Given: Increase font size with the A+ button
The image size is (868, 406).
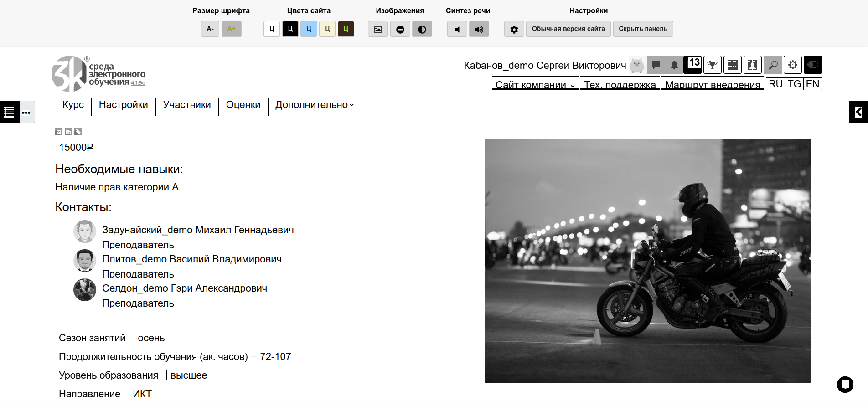Looking at the screenshot, I should pos(232,29).
